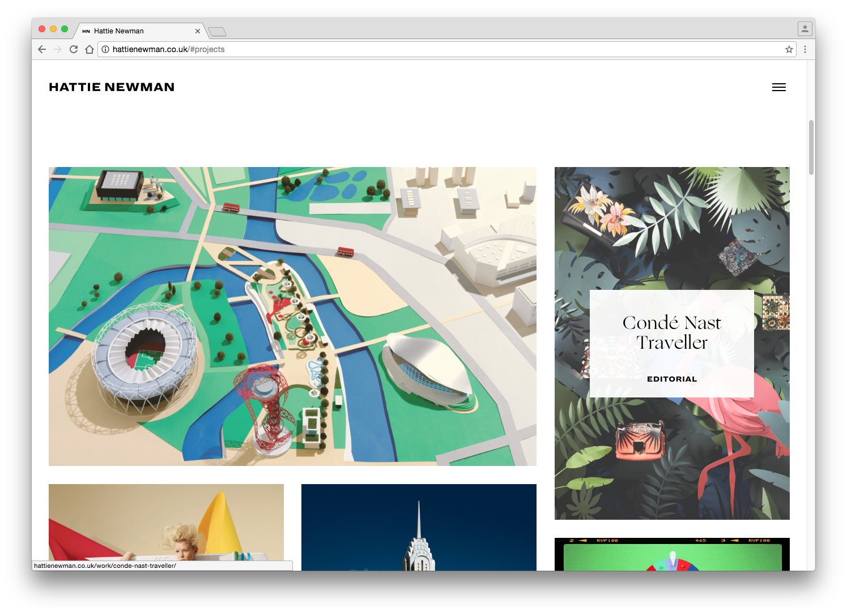Close the Hattie Newman tab
This screenshot has width=847, height=616.
click(198, 31)
